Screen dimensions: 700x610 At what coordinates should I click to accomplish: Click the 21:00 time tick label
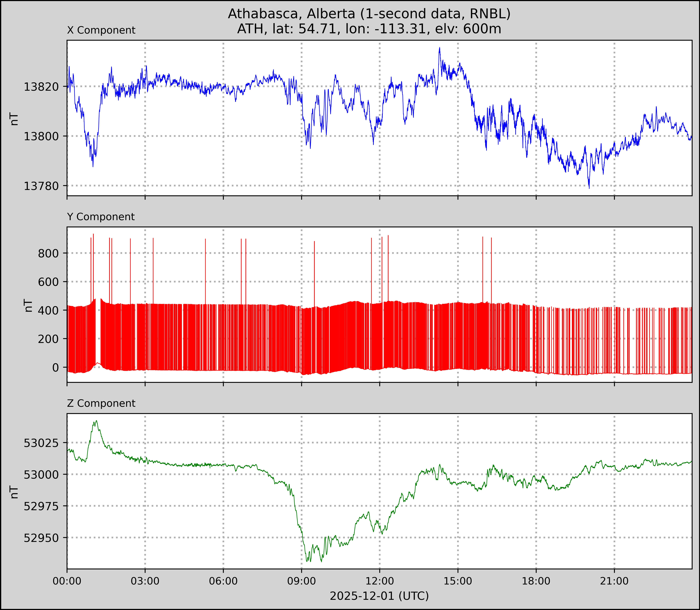coord(614,581)
